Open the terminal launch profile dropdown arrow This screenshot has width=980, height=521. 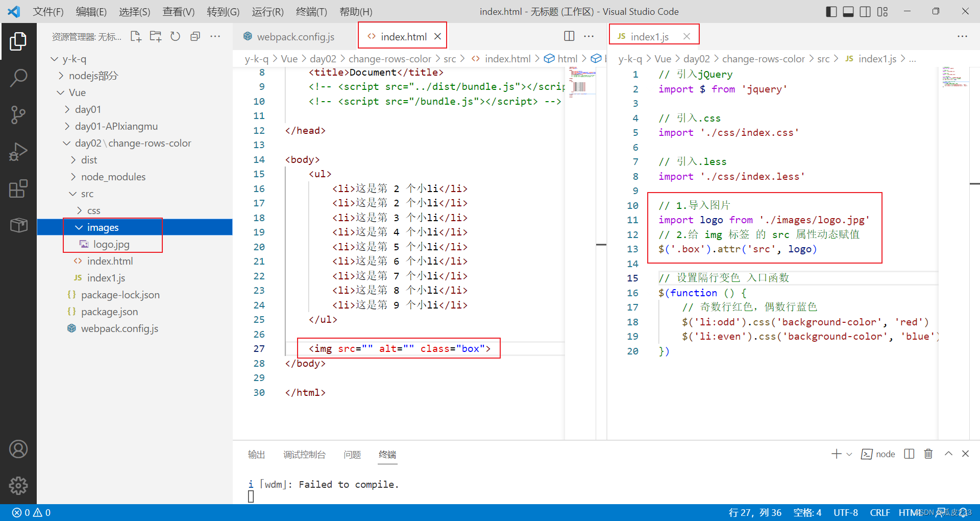pyautogui.click(x=849, y=454)
